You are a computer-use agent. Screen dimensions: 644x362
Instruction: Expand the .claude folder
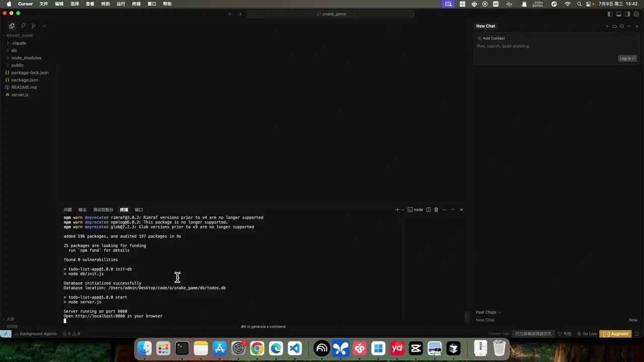tap(19, 43)
